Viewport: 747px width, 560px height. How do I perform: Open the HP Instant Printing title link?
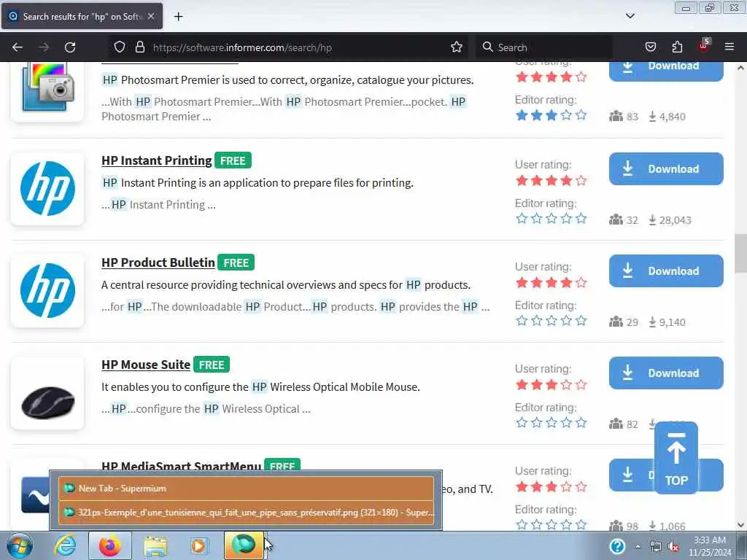click(157, 160)
